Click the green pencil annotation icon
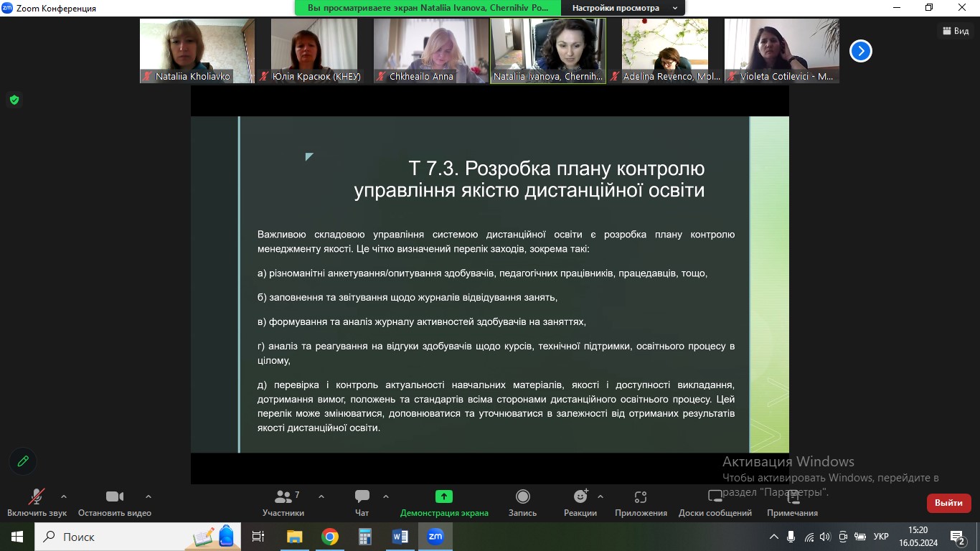This screenshot has width=980, height=551. click(23, 461)
